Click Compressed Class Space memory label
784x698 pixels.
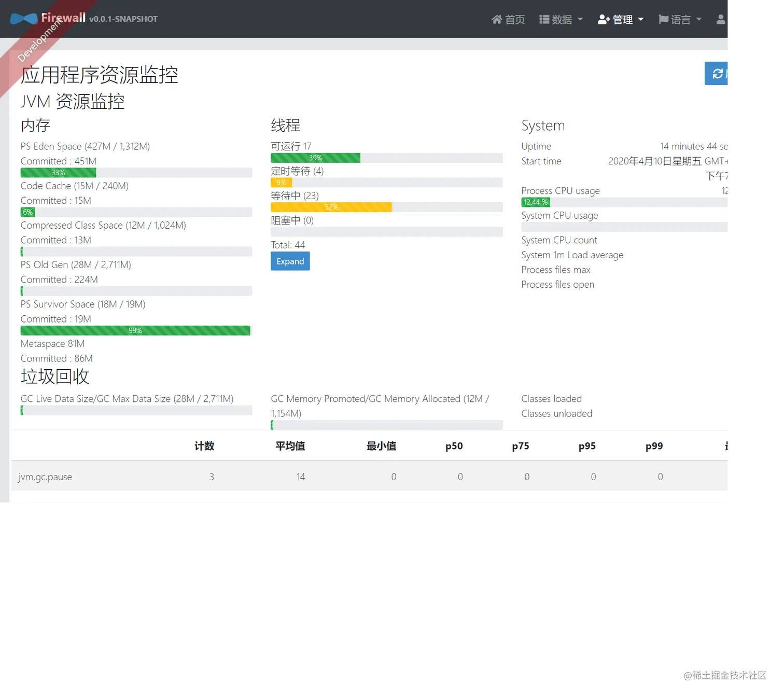click(103, 225)
